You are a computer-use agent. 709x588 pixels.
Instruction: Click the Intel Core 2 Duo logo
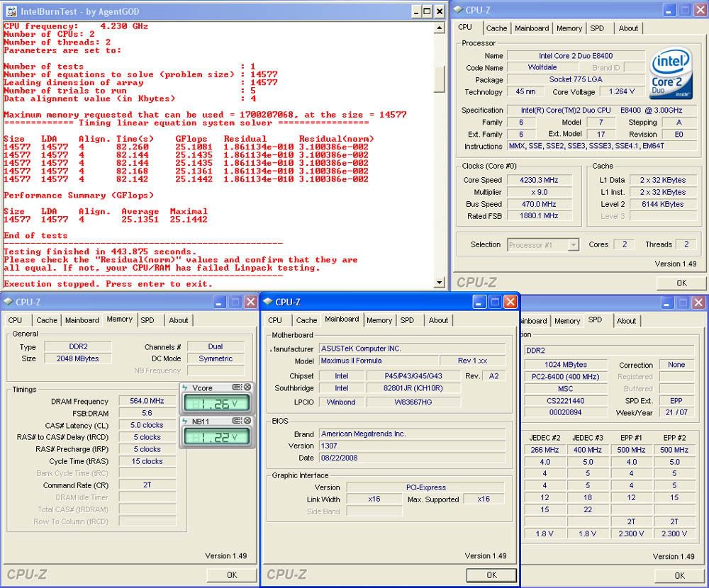pos(671,74)
